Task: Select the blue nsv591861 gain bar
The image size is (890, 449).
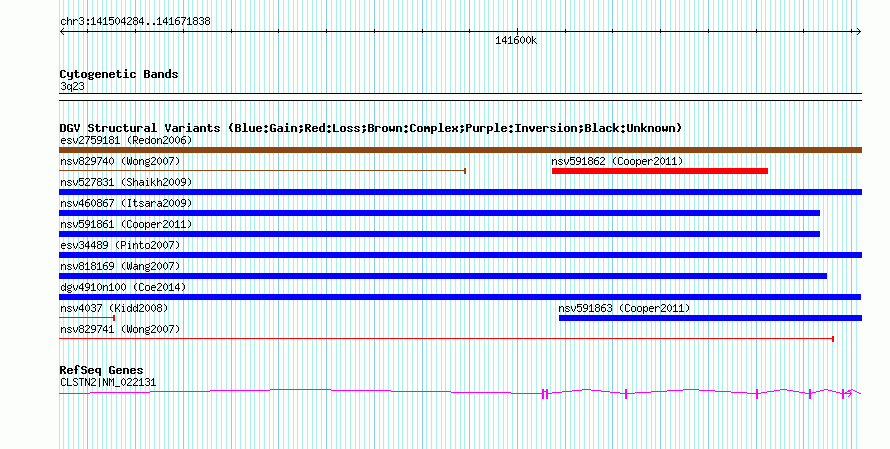Action: 439,234
